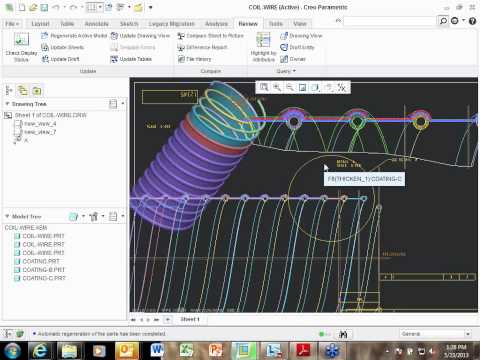This screenshot has height=360, width=480.
Task: Go to first sheet arrow
Action: click(x=133, y=320)
